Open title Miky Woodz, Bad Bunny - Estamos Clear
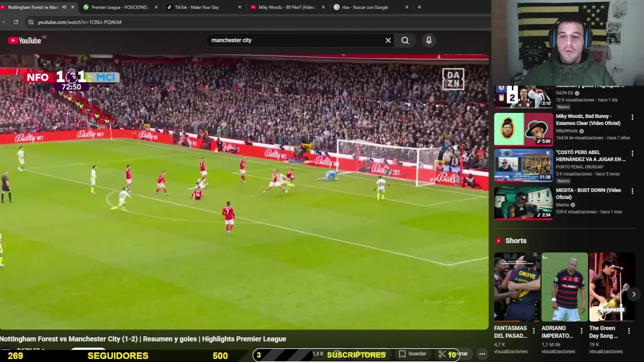 588,120
